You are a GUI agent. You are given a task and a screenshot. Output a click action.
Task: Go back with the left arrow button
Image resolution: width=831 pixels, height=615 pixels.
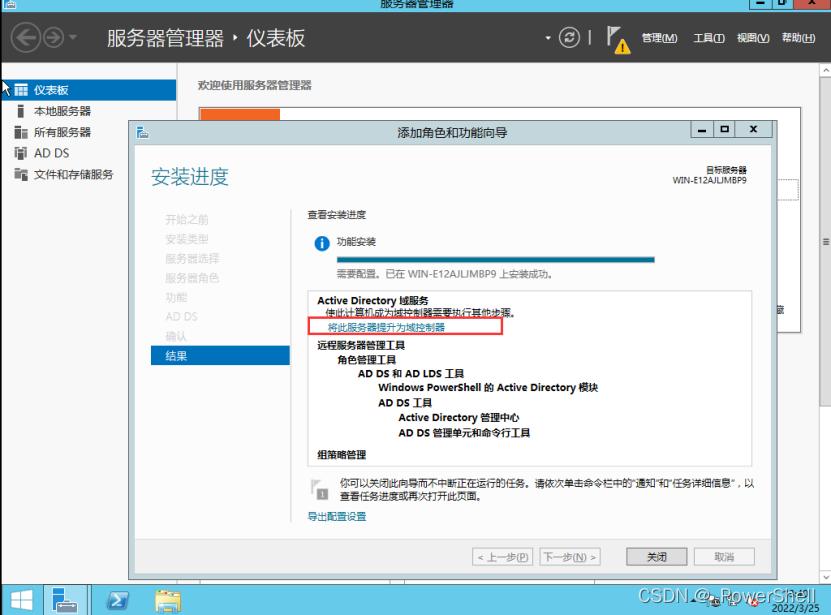coord(25,38)
